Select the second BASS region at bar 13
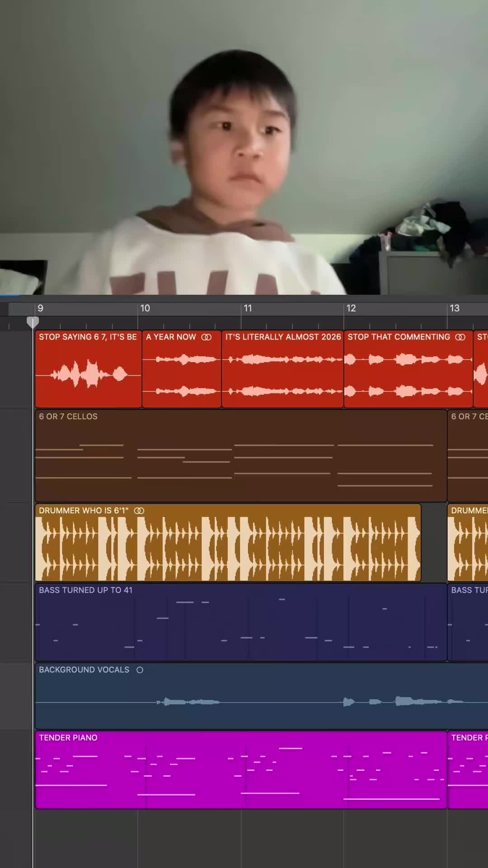Viewport: 488px width, 868px height. (468, 623)
